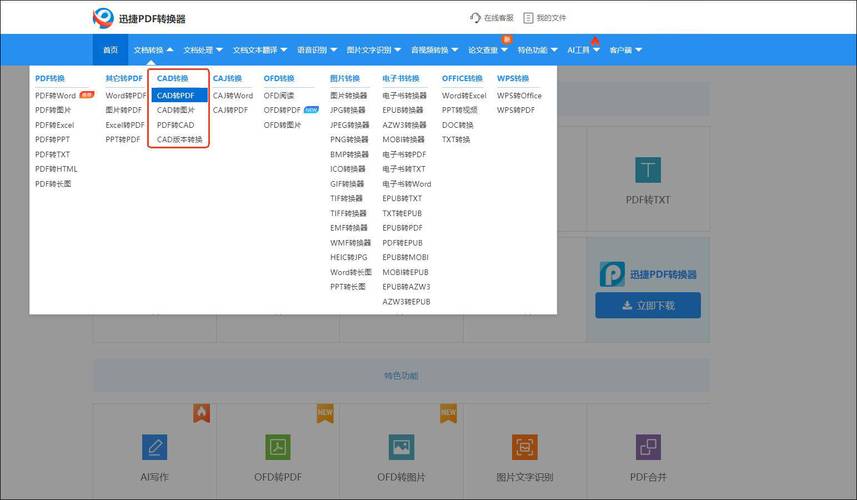857x500 pixels.
Task: Select 电子书转换器 from the menu
Action: click(404, 95)
